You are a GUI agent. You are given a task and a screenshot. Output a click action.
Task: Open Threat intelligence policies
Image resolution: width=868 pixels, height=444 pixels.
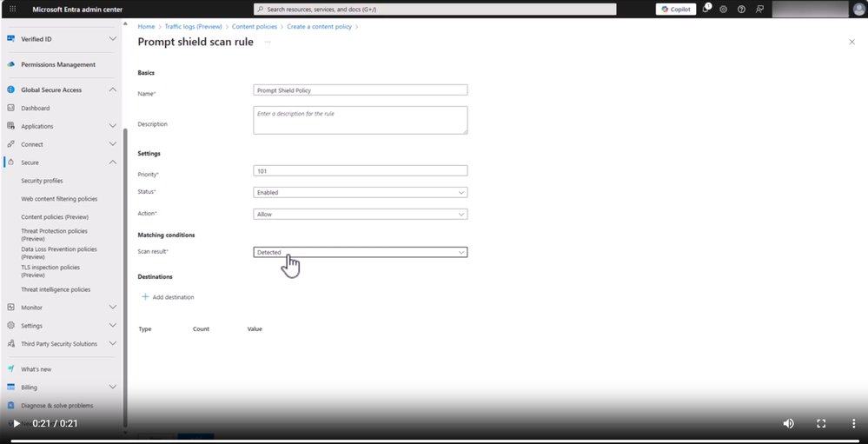56,289
